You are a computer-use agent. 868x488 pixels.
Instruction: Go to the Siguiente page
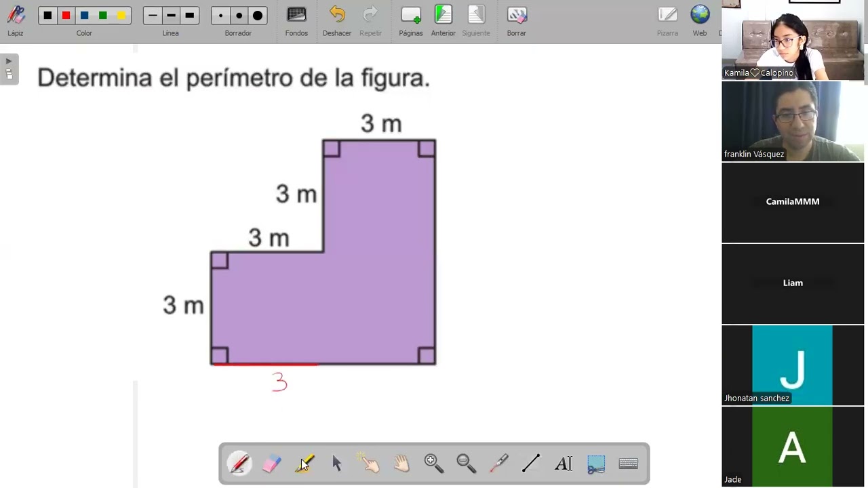tap(476, 20)
